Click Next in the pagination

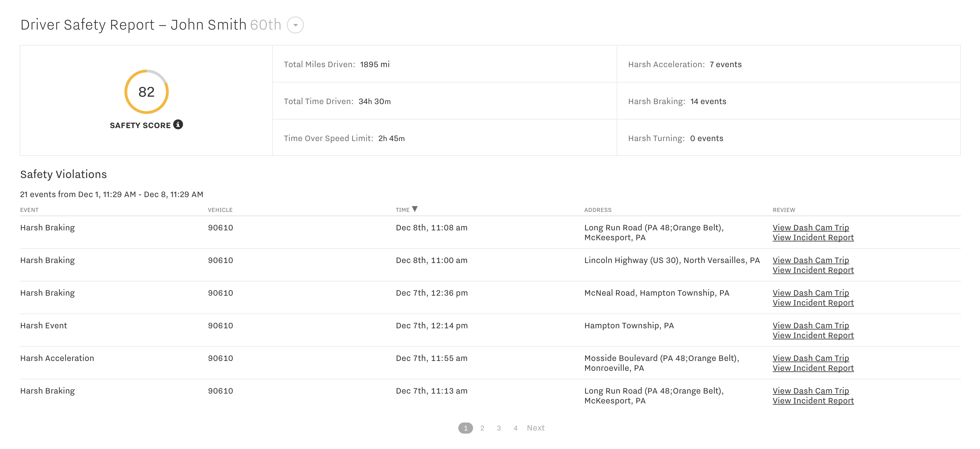pyautogui.click(x=535, y=428)
